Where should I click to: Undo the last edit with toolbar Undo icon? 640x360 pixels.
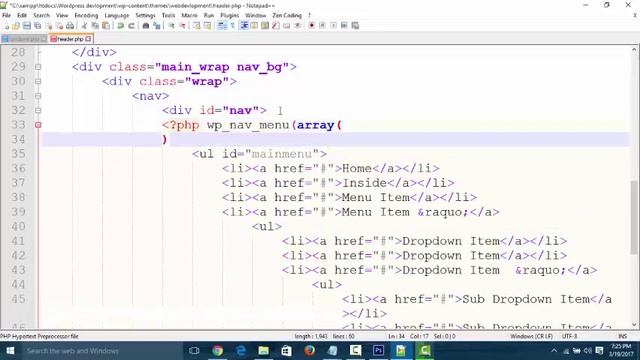pyautogui.click(x=120, y=26)
